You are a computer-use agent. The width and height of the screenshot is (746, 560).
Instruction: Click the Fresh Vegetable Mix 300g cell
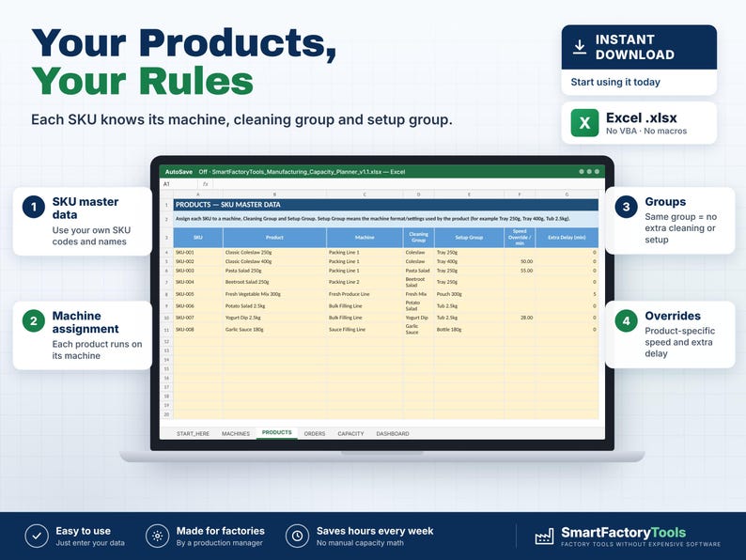tap(274, 294)
